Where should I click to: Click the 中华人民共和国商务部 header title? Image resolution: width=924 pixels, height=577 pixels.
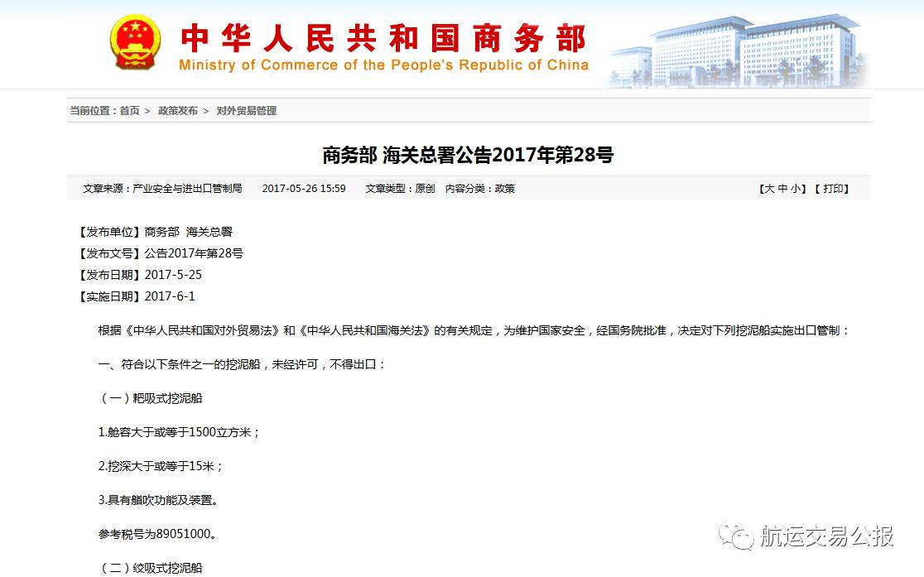383,38
